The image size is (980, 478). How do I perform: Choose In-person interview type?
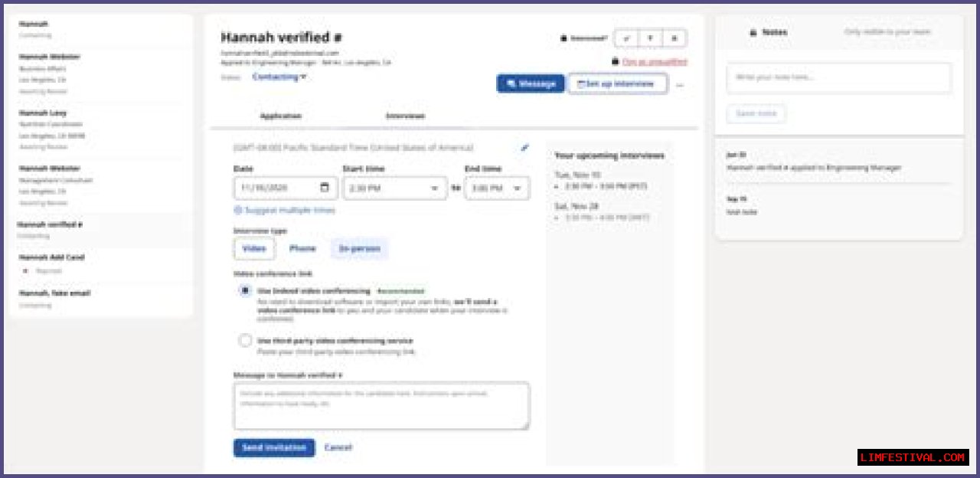(359, 248)
